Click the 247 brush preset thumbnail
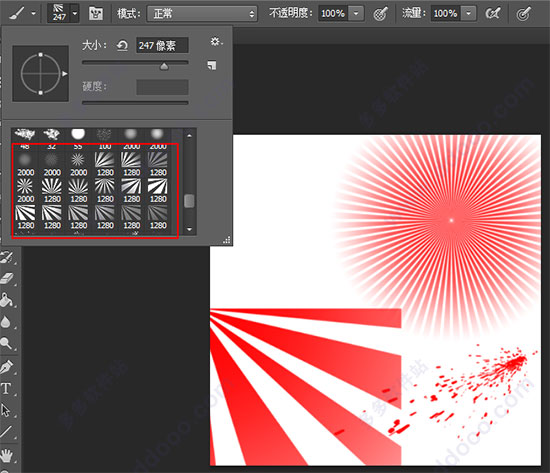 (x=59, y=13)
